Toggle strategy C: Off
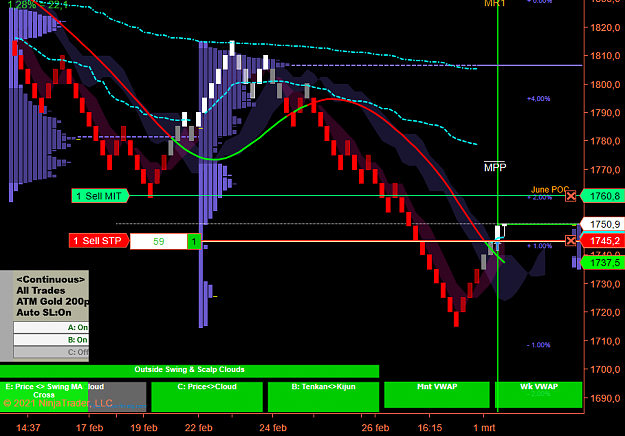Viewport: 625px width, 436px height. [x=51, y=352]
